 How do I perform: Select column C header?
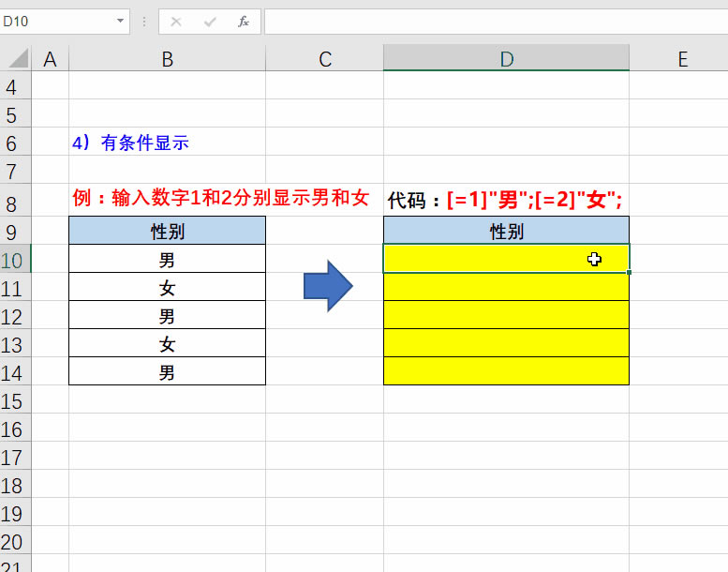point(324,58)
